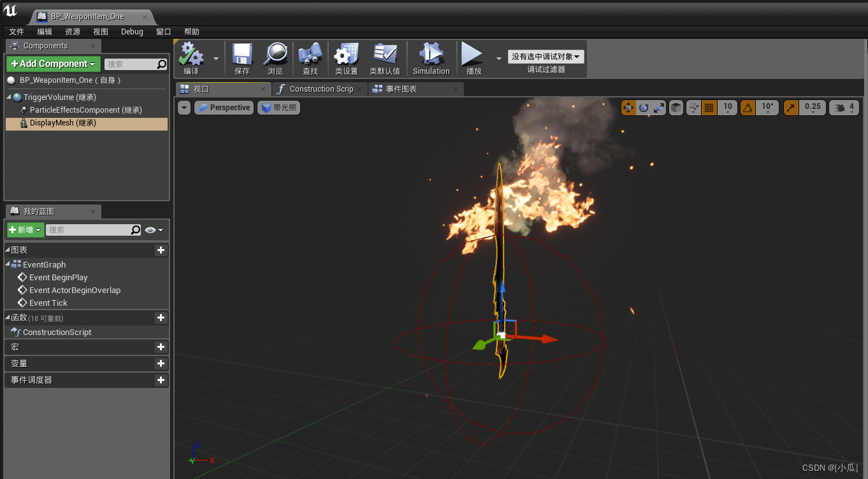Select Event ActorBeginOverlap item
This screenshot has height=479, width=868.
[75, 290]
